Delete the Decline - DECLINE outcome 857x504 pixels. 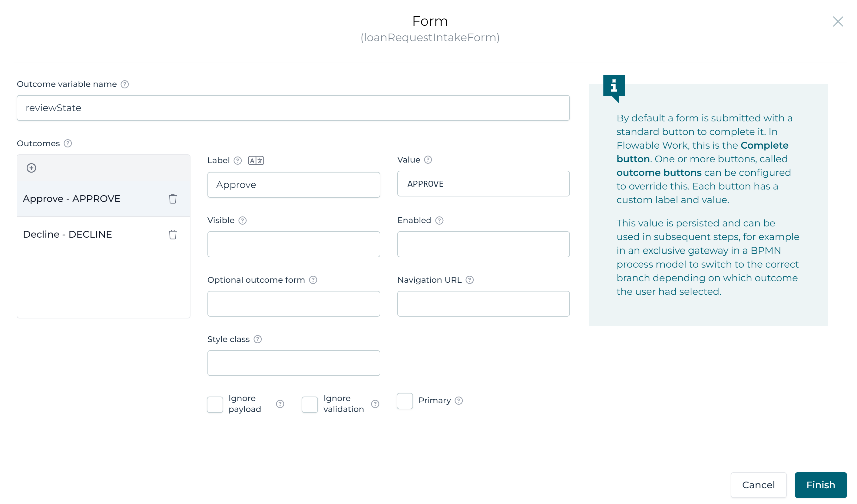coord(173,235)
